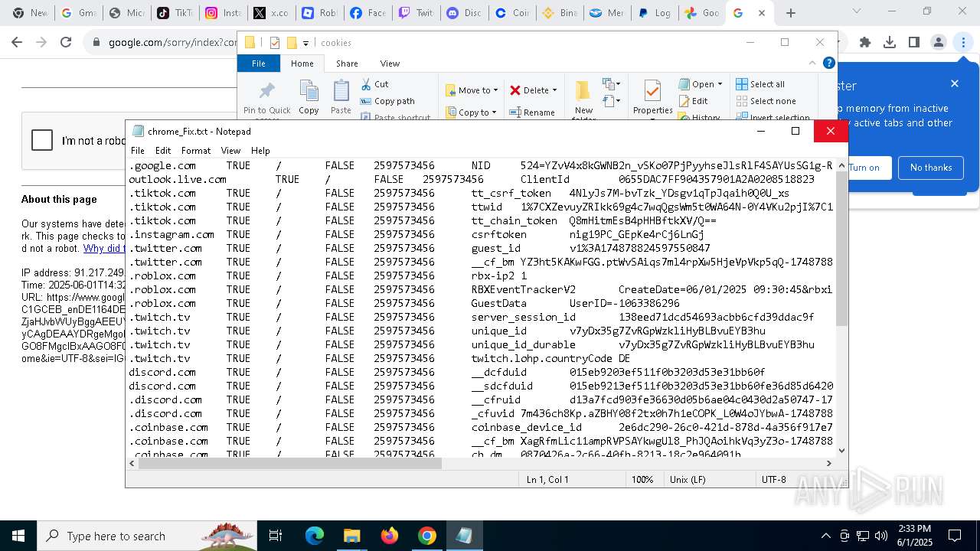Select the Home ribbon tab in Explorer
Image resolution: width=980 pixels, height=551 pixels.
pos(302,64)
